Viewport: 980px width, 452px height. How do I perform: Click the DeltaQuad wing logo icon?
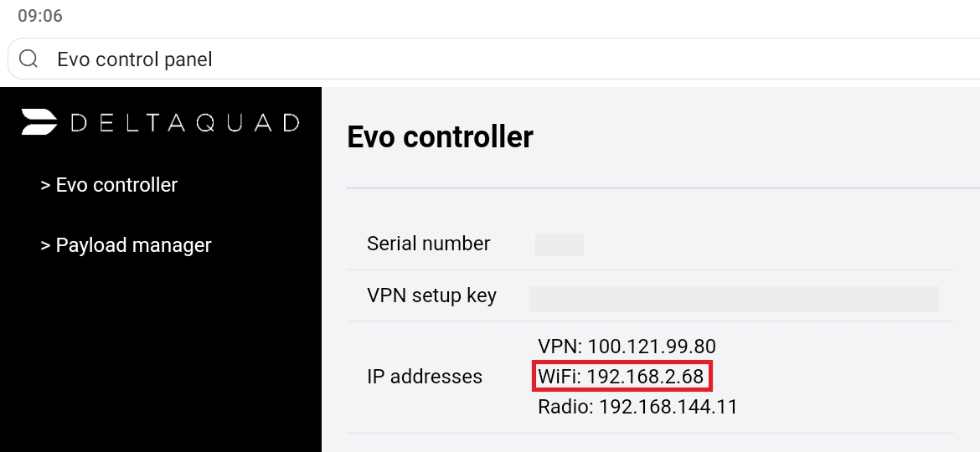click(x=39, y=122)
